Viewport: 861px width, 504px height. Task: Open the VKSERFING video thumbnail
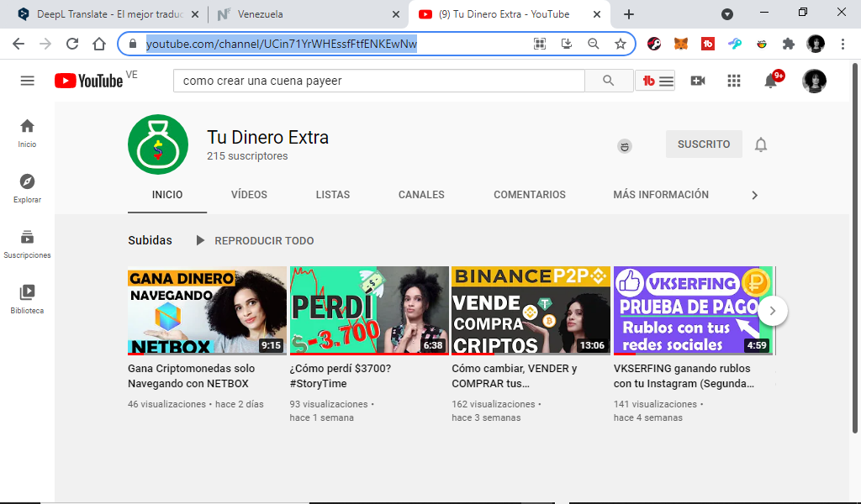(x=693, y=311)
